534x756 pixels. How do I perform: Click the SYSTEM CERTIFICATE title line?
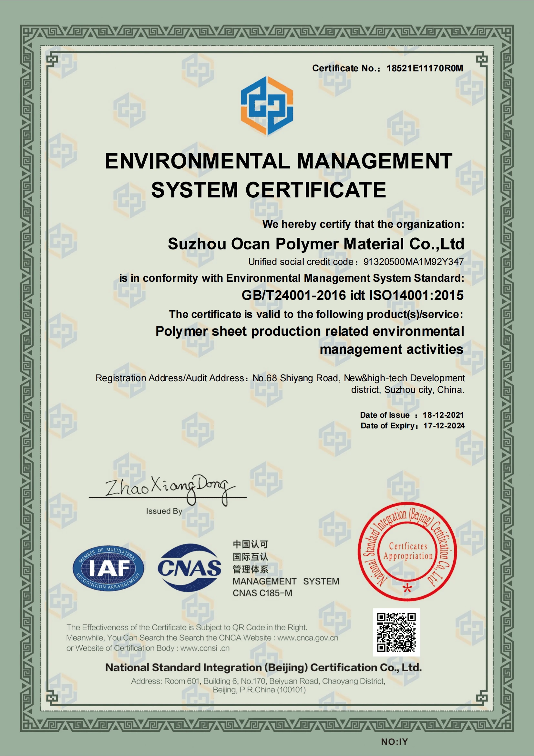point(269,190)
